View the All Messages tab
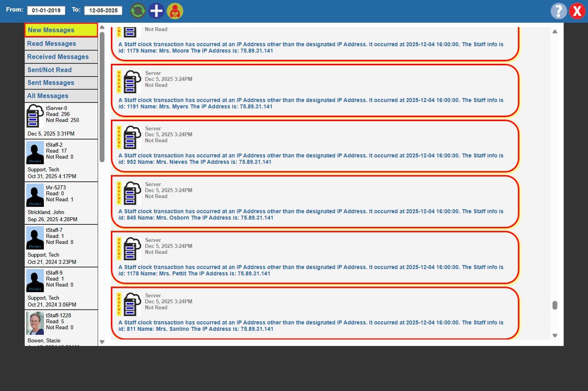588x391 pixels. click(61, 96)
